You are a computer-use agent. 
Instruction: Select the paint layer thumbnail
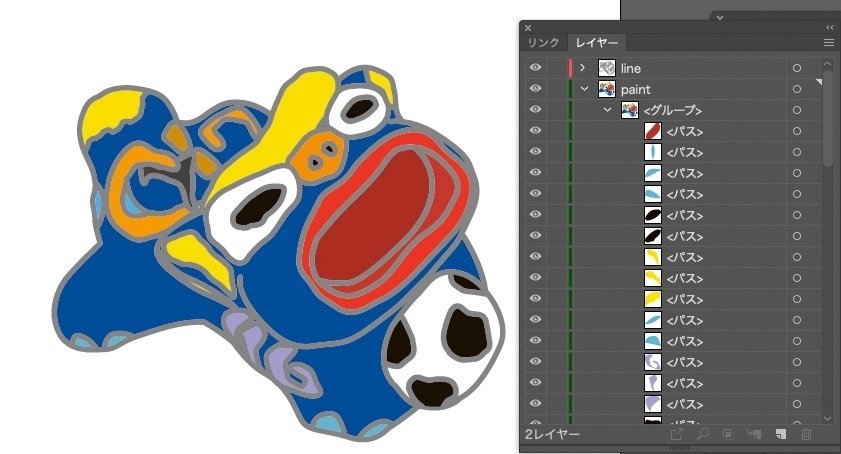pyautogui.click(x=607, y=89)
